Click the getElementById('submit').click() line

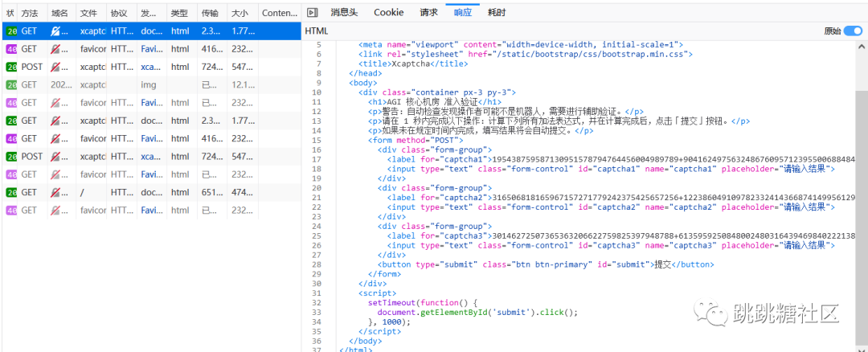[477, 312]
